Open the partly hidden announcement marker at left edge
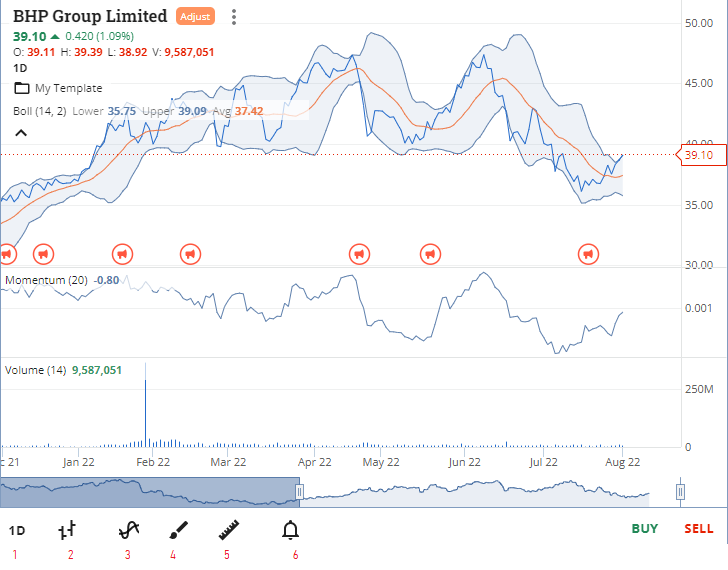This screenshot has height=570, width=728. tap(7, 254)
